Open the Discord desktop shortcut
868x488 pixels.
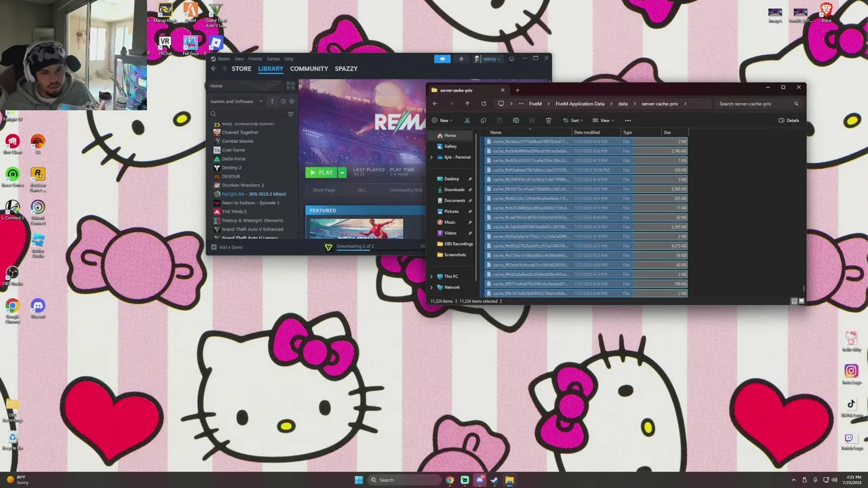coord(38,309)
